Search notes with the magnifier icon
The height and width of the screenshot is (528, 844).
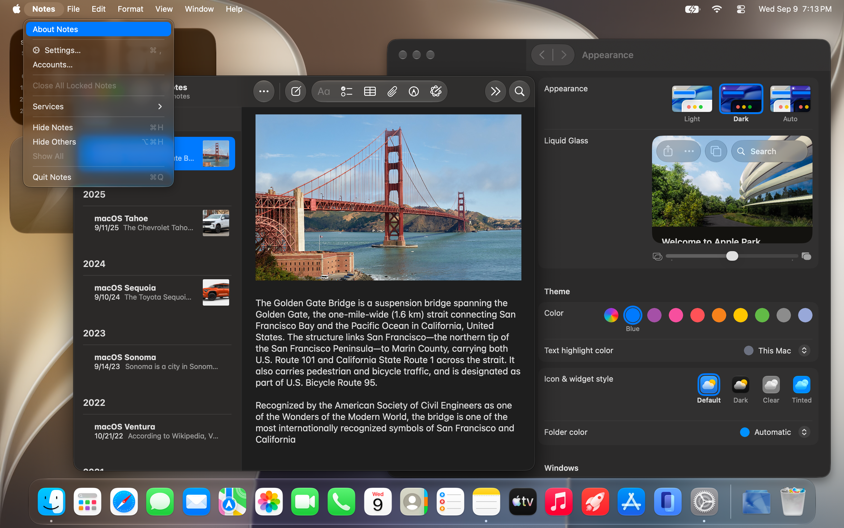click(519, 91)
